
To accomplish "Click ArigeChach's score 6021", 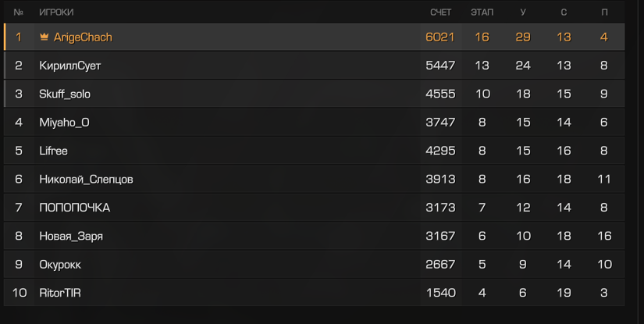I will (x=440, y=37).
